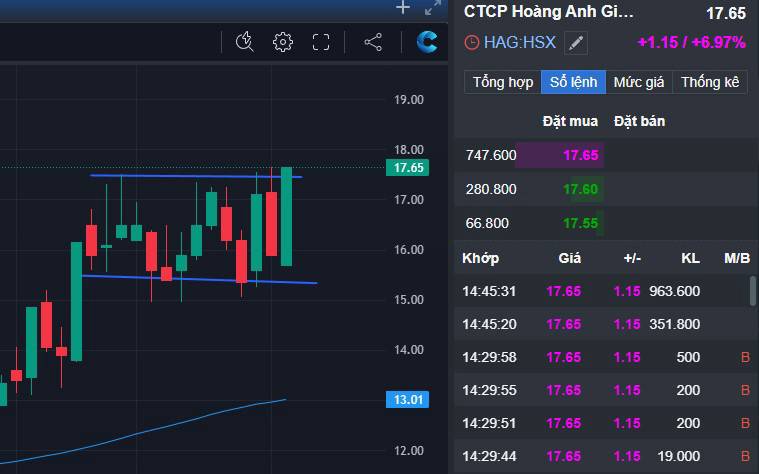Edit the HAG:HSX symbol with pencil icon

[575, 43]
